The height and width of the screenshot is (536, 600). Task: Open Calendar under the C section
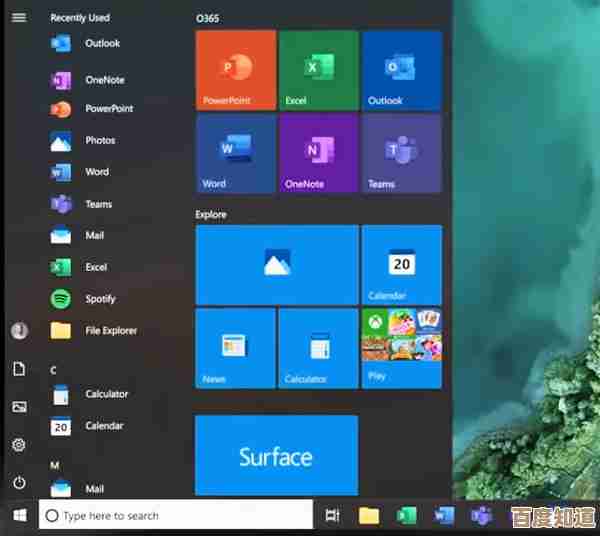[86, 426]
